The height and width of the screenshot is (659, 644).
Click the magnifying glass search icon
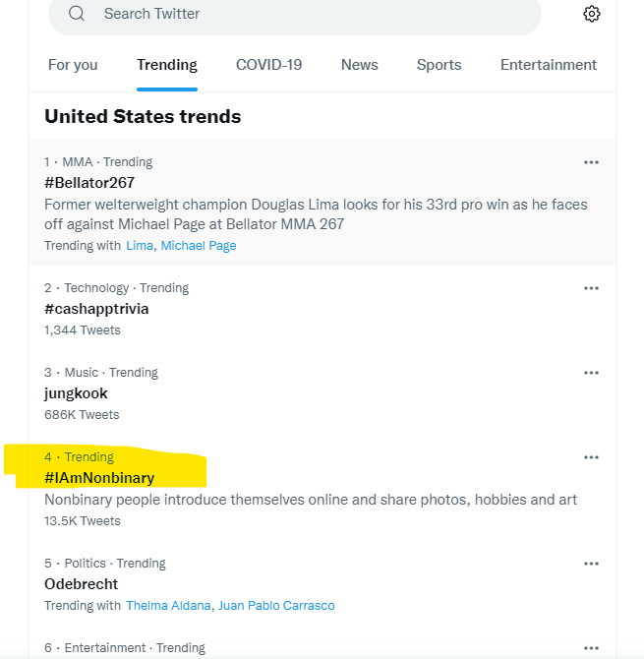coord(77,14)
